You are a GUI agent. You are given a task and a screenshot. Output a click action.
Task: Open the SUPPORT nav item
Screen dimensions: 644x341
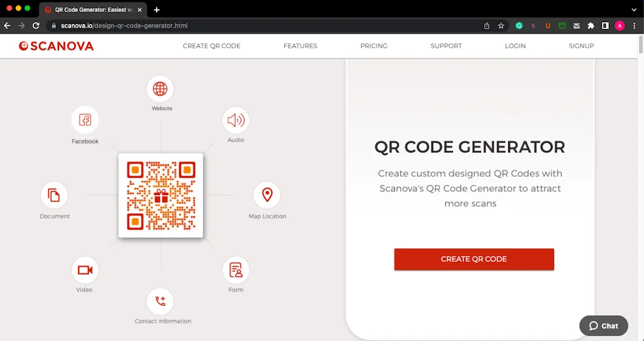click(446, 46)
